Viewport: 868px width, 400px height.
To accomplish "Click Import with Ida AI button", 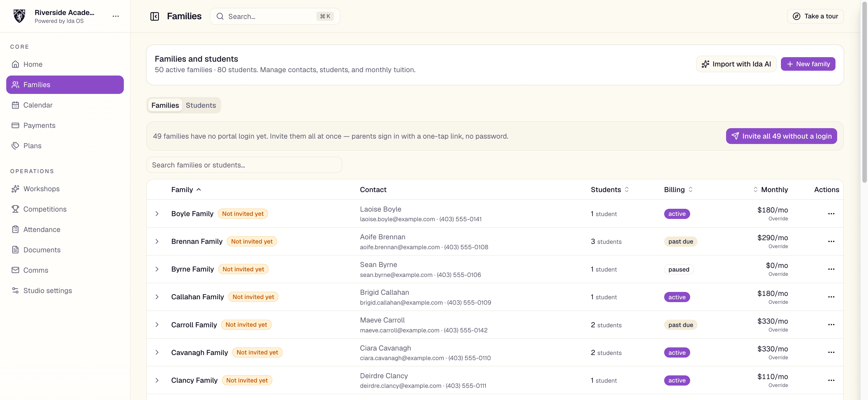I will (736, 64).
